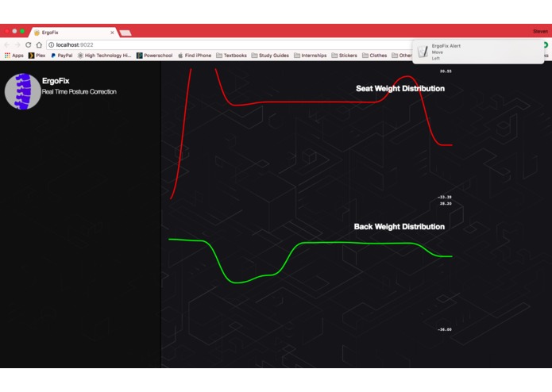
Task: Go to the browser home page
Action: pyautogui.click(x=39, y=45)
